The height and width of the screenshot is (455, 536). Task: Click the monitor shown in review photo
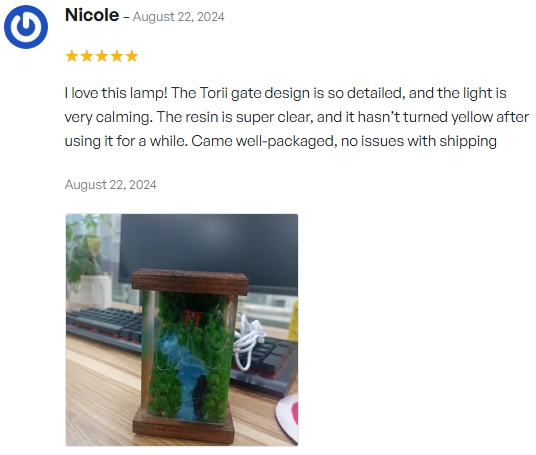pos(208,251)
